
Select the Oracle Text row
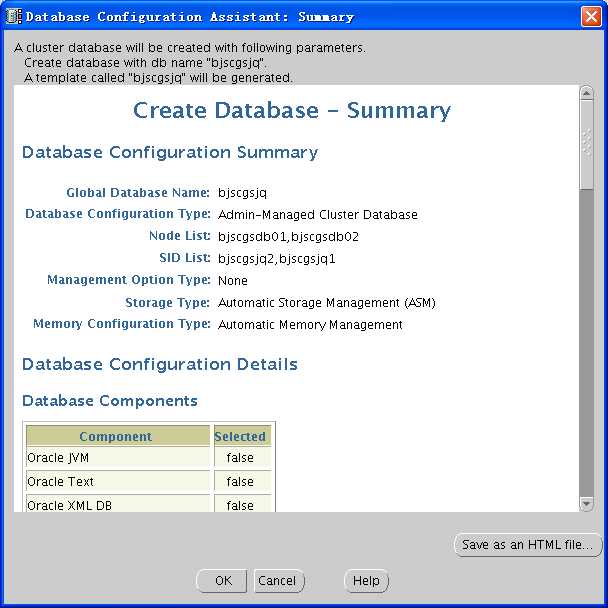pyautogui.click(x=149, y=482)
